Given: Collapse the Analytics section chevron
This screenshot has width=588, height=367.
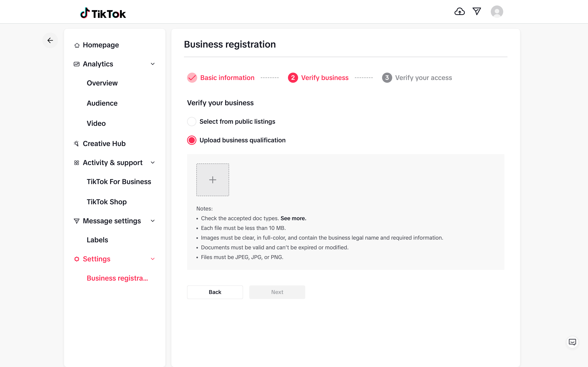Looking at the screenshot, I should [x=153, y=64].
